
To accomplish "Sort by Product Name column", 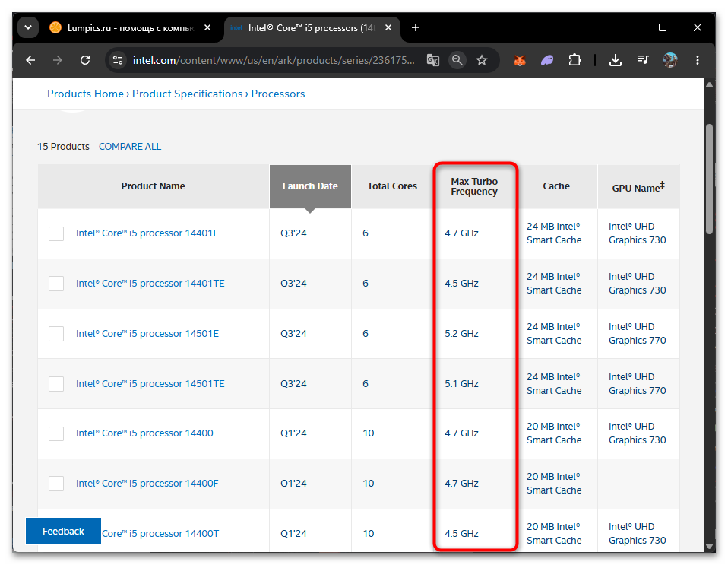I will point(153,186).
